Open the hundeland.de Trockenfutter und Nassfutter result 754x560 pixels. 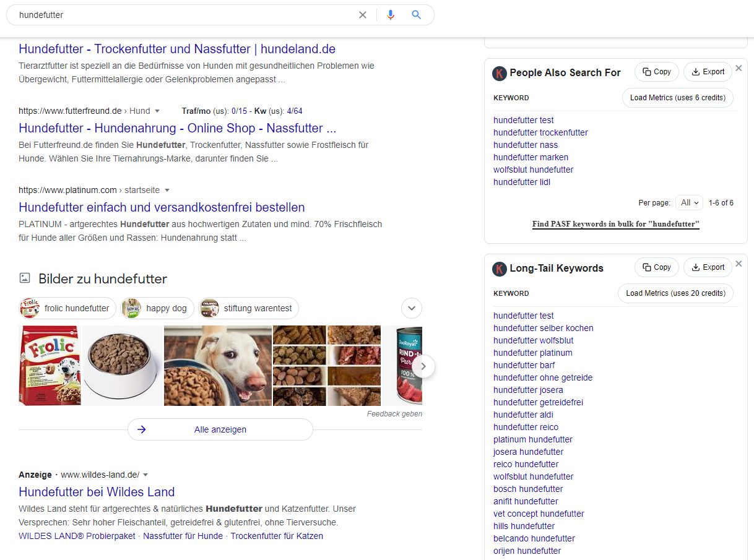point(177,49)
